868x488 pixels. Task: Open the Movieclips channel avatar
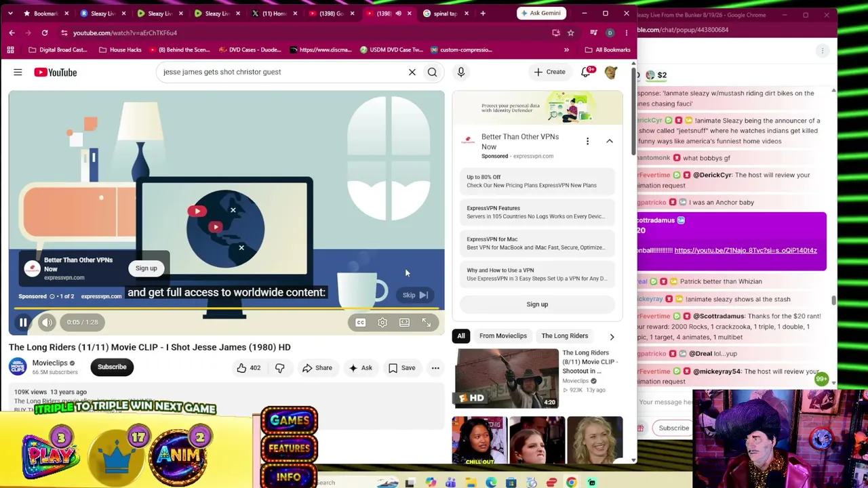pos(18,367)
